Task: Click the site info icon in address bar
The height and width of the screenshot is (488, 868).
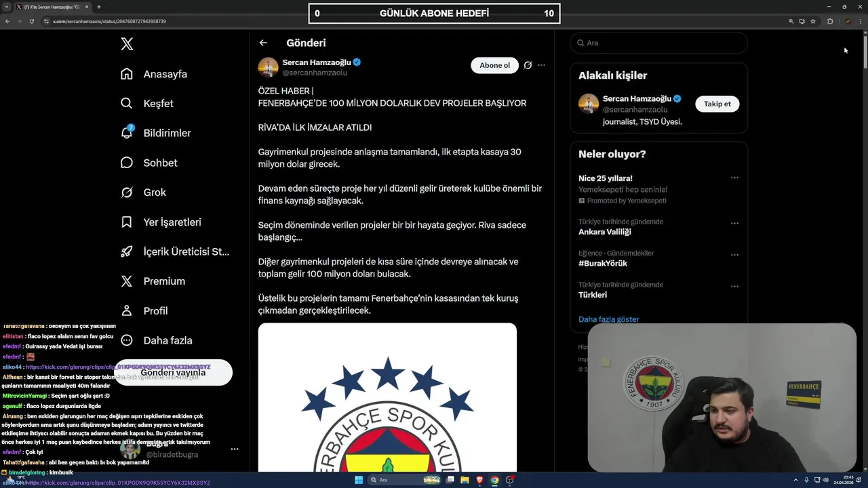Action: click(x=47, y=21)
